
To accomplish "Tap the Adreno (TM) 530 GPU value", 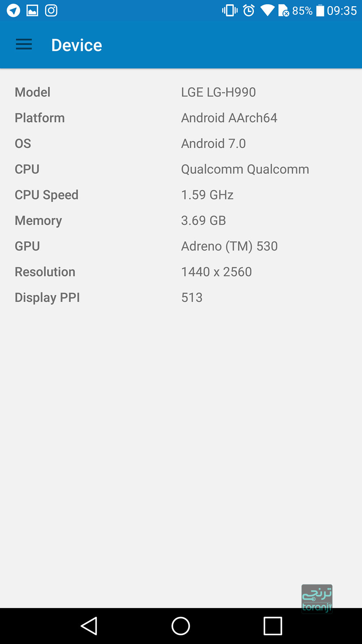I will point(229,246).
